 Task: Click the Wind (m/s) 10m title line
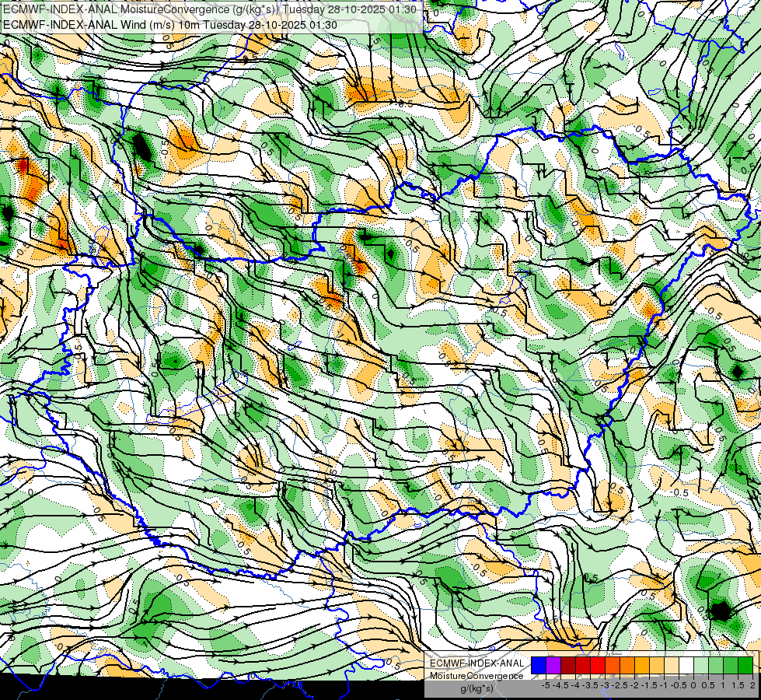click(169, 25)
